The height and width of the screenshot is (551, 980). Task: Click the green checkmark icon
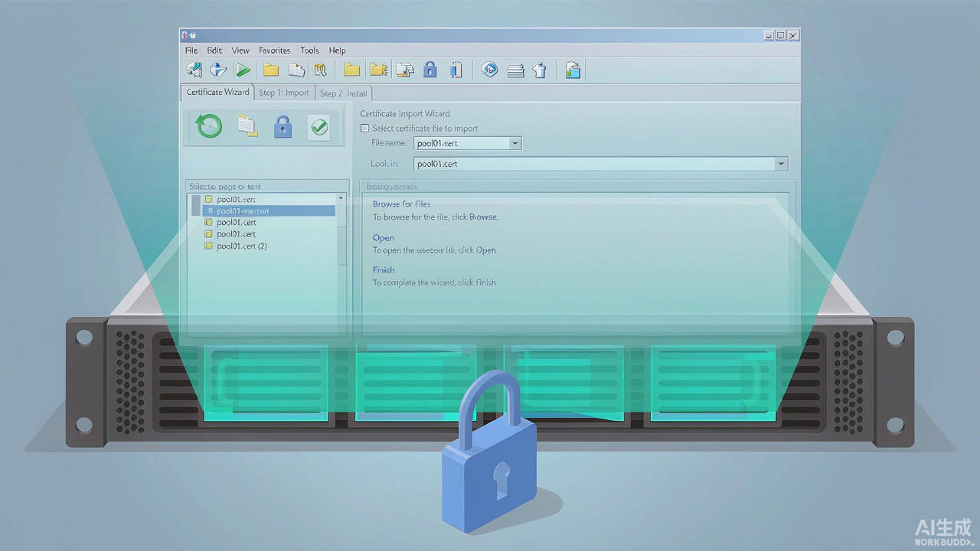(319, 127)
